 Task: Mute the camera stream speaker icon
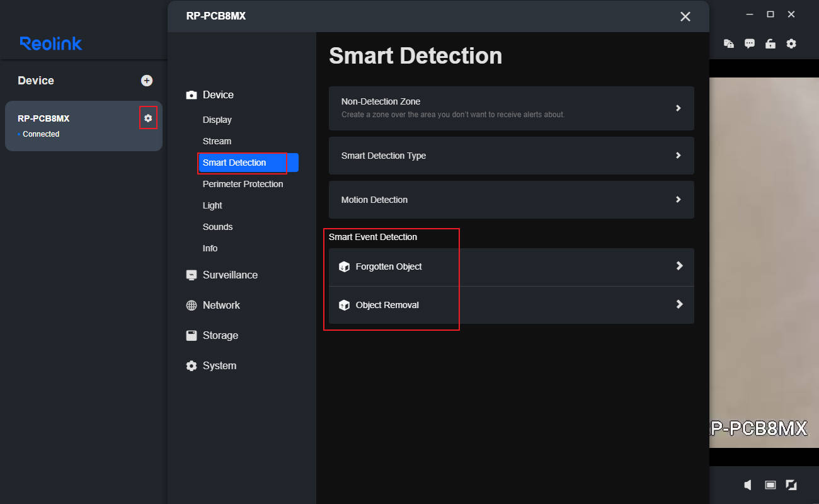(747, 485)
